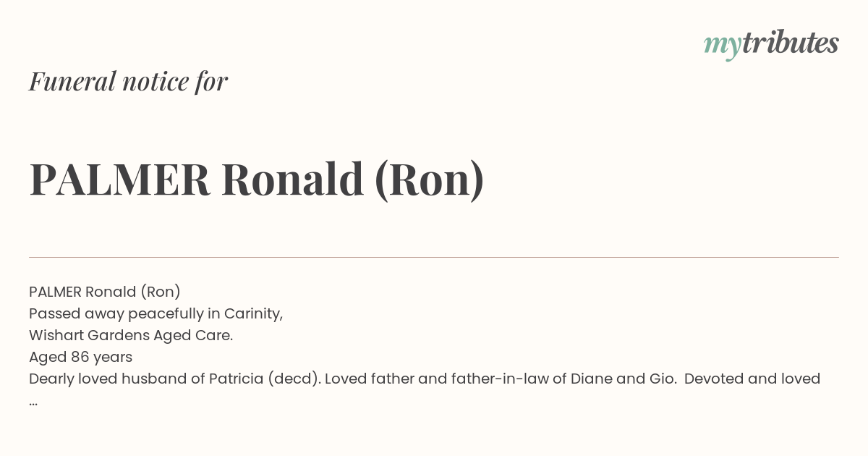Click 'Devoted and loved' at line end
The width and height of the screenshot is (868, 456).
pos(752,379)
